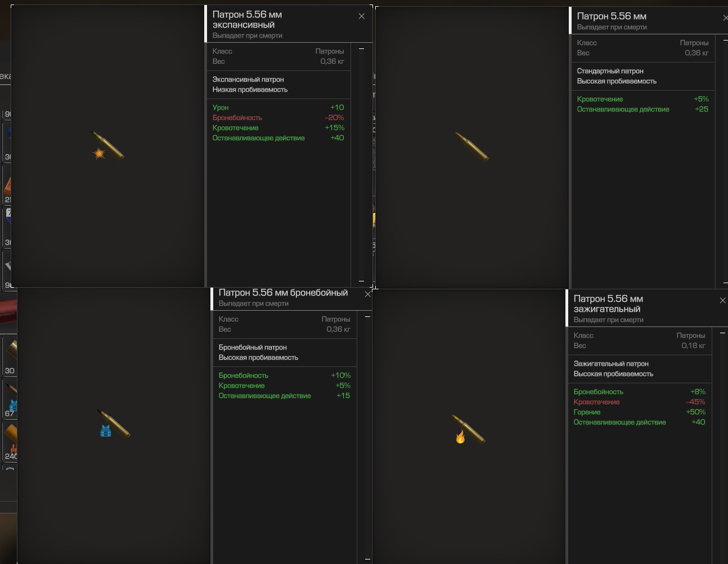Click 'Выпадает при смерти' under the armor-piercing title
Viewport: 728px width, 564px height.
pyautogui.click(x=253, y=303)
